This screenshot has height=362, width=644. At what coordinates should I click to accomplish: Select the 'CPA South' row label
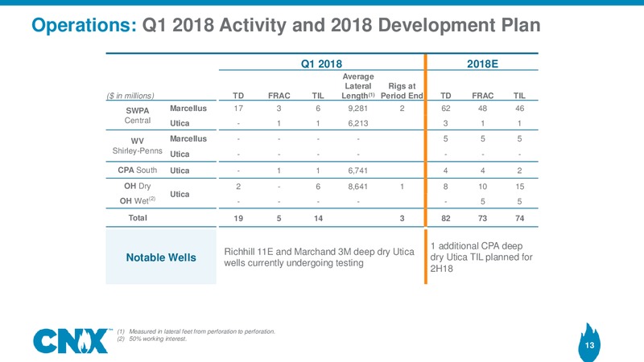(137, 170)
